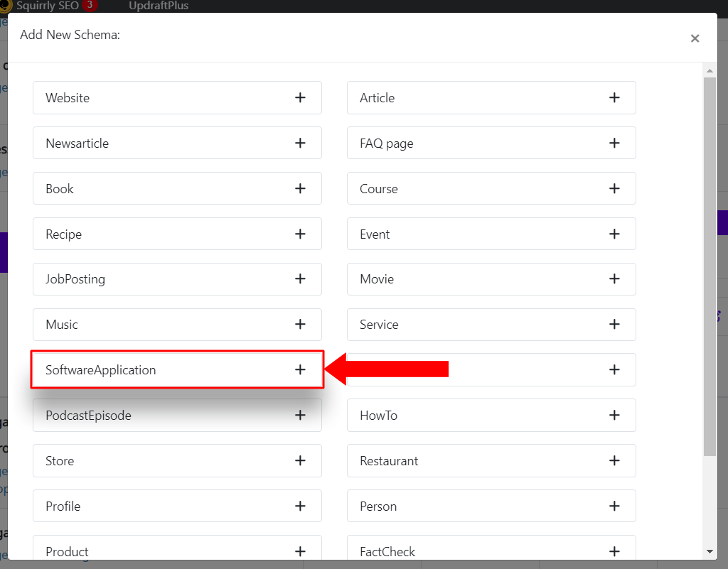Add Movie schema with its plus icon
Screen dimensions: 728x569
point(614,278)
